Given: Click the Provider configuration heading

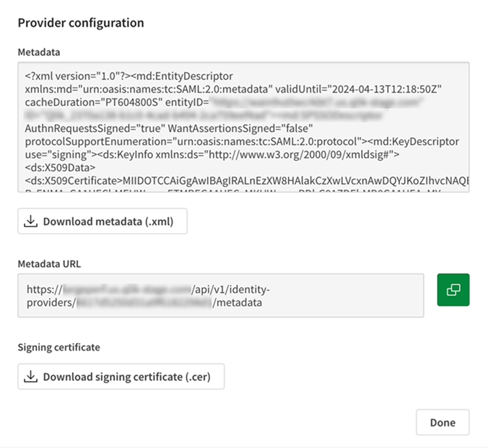Looking at the screenshot, I should tap(81, 22).
